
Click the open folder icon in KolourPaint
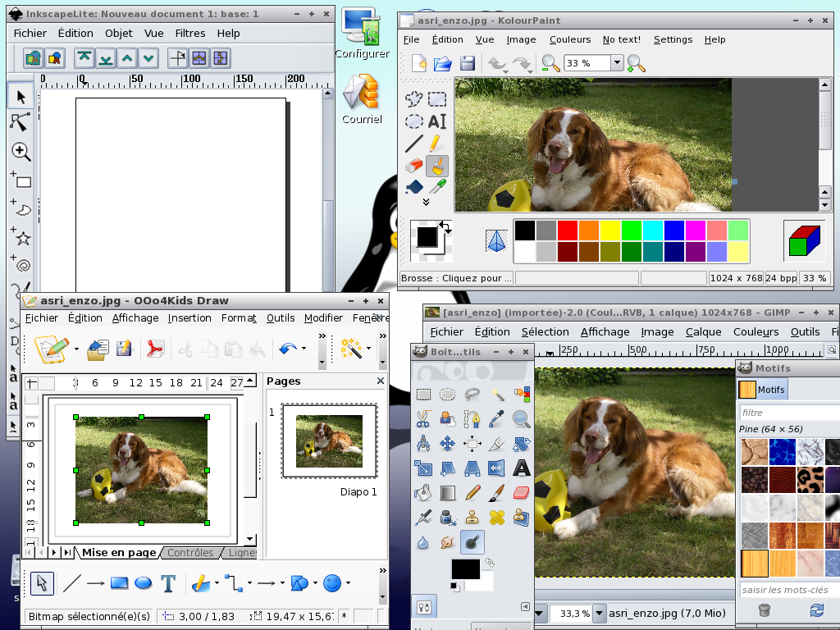pos(443,63)
